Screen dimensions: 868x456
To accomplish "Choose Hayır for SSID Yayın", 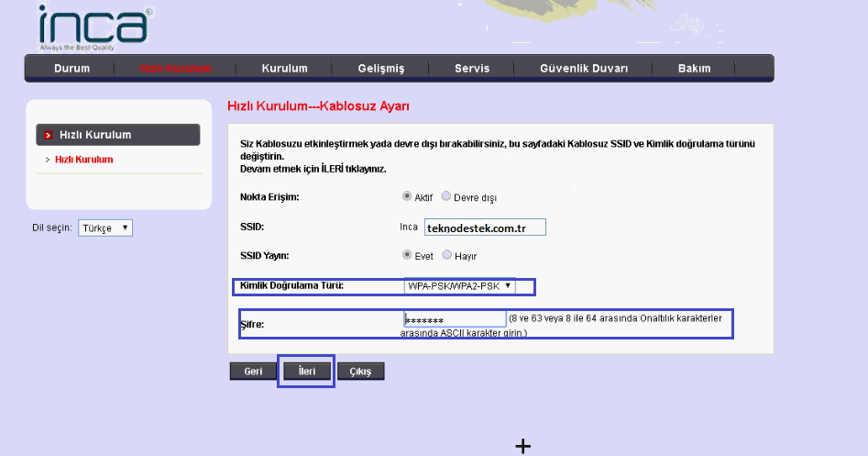I will coord(447,255).
